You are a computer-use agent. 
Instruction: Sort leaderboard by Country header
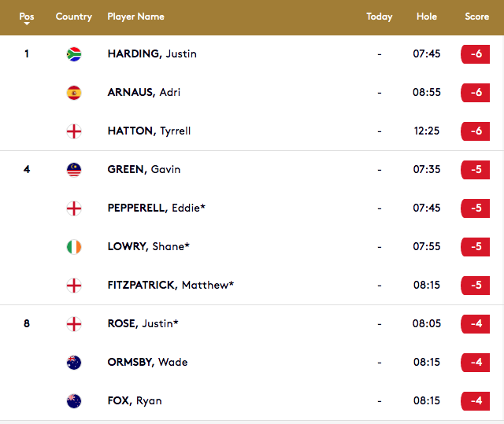(x=73, y=17)
